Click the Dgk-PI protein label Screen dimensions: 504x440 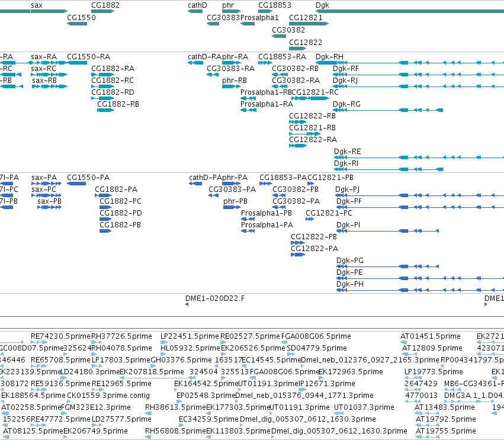[348, 224]
